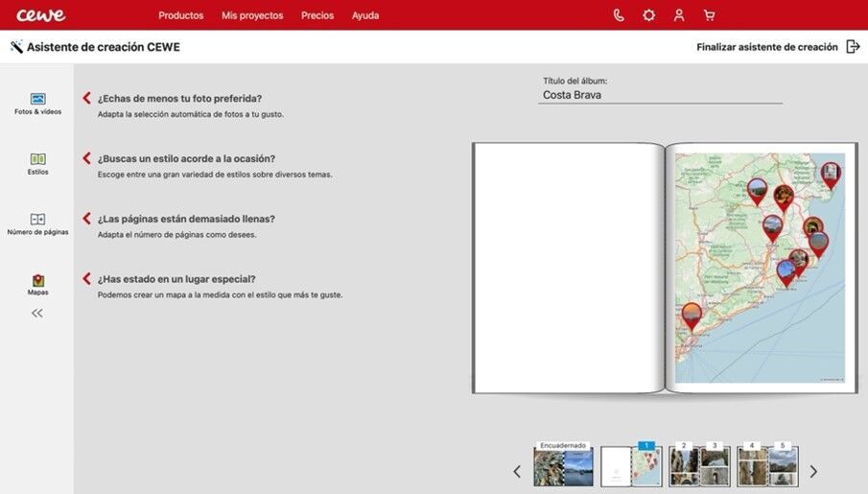Open Número de páginas sidebar option

[x=37, y=224]
